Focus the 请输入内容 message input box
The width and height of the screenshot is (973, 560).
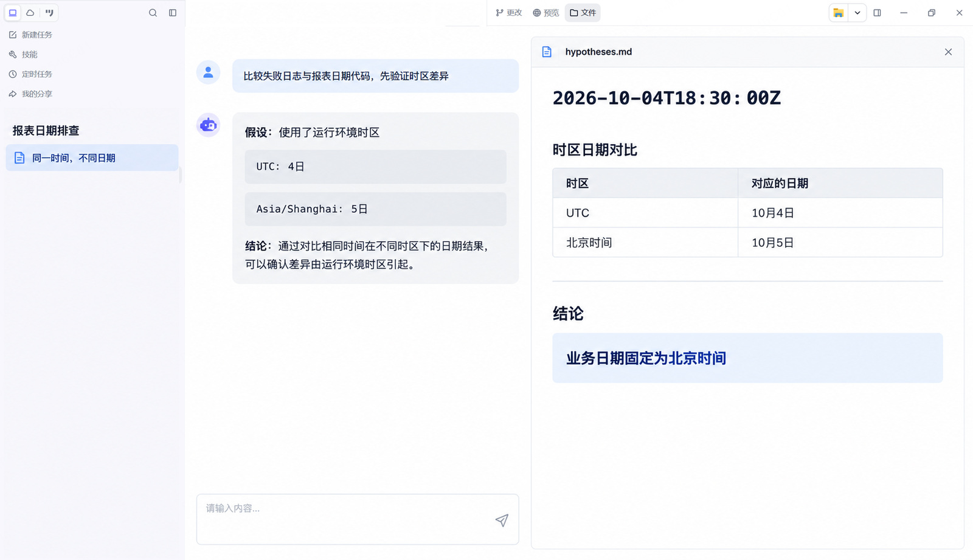[x=358, y=519]
